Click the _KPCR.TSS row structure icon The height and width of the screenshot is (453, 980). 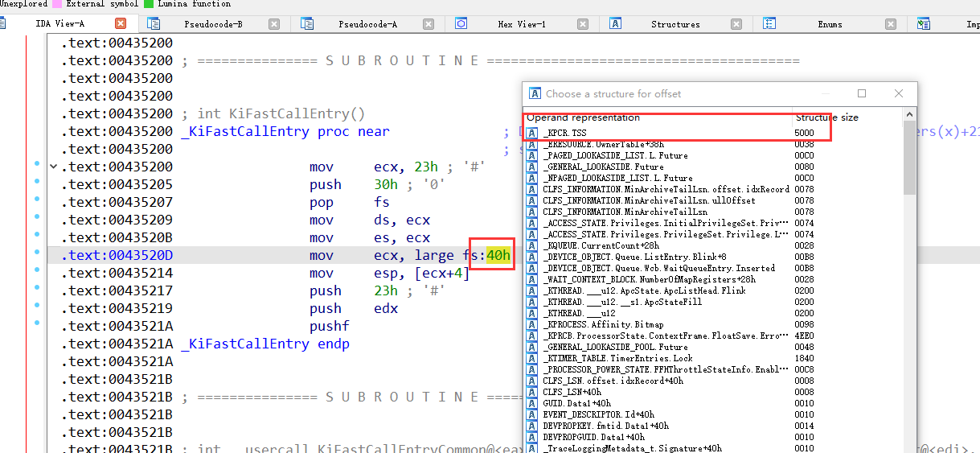(x=532, y=133)
